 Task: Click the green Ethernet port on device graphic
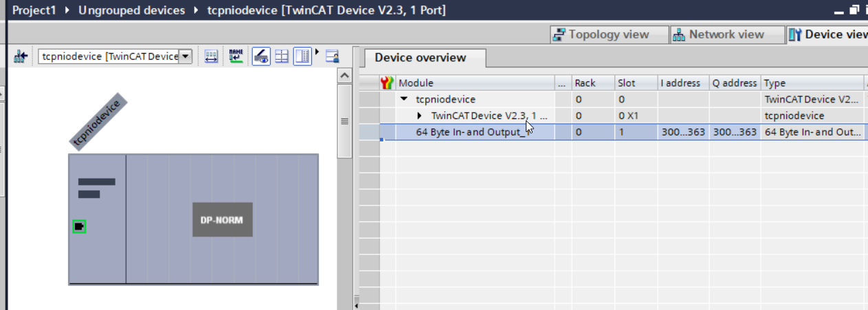coord(79,226)
